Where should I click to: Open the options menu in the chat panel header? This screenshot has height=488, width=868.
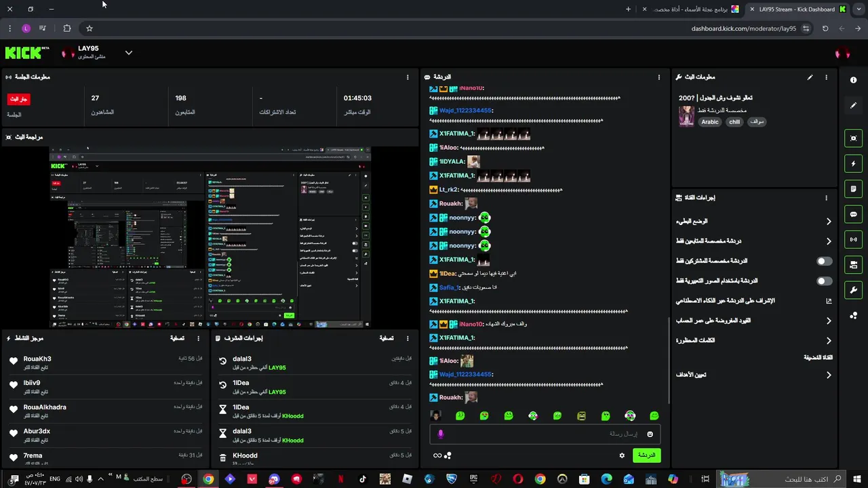[x=659, y=77]
